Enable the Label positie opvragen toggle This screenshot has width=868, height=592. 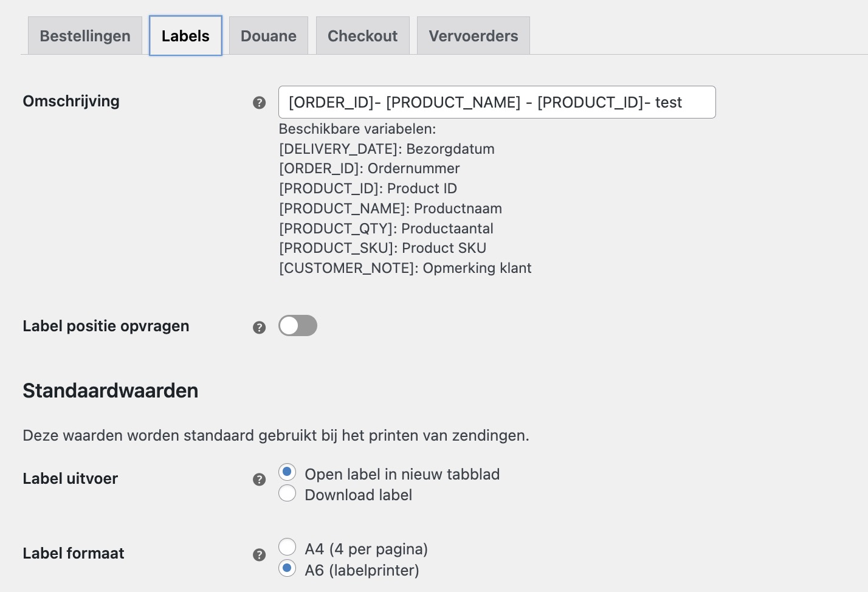point(297,326)
